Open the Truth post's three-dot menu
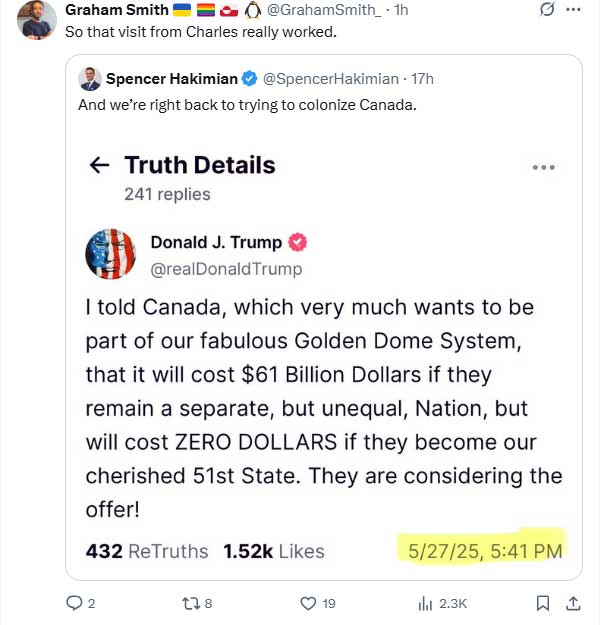This screenshot has width=608, height=625. click(543, 167)
